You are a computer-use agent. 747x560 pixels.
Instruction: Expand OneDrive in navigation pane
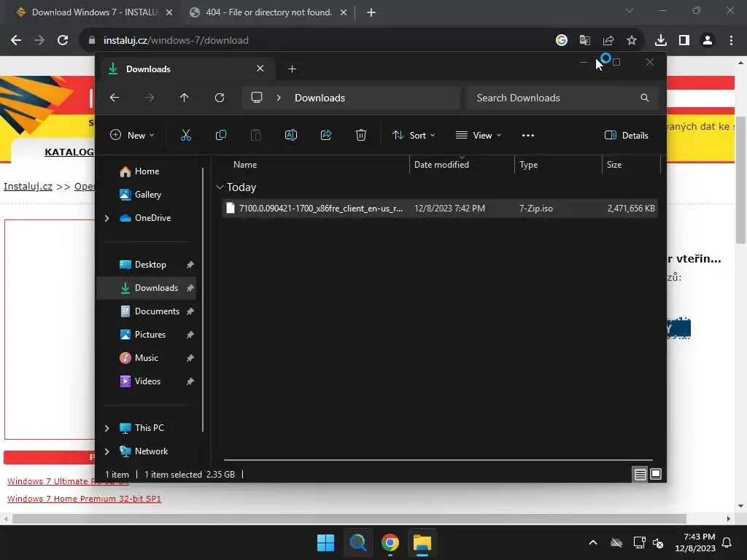point(107,218)
